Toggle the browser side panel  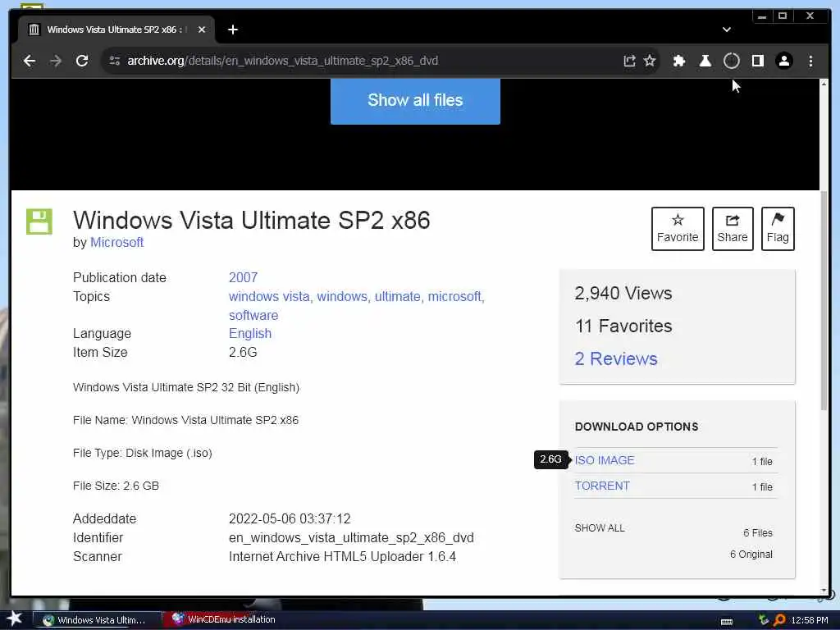click(x=757, y=61)
